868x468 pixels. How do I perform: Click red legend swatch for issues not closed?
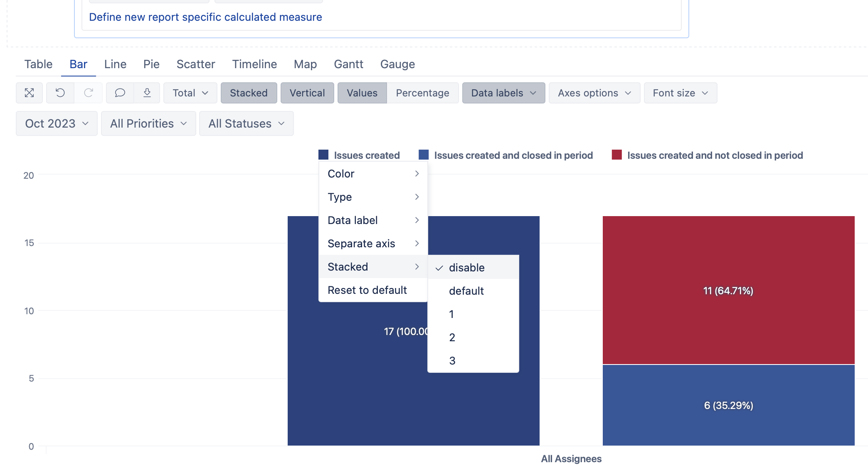616,155
